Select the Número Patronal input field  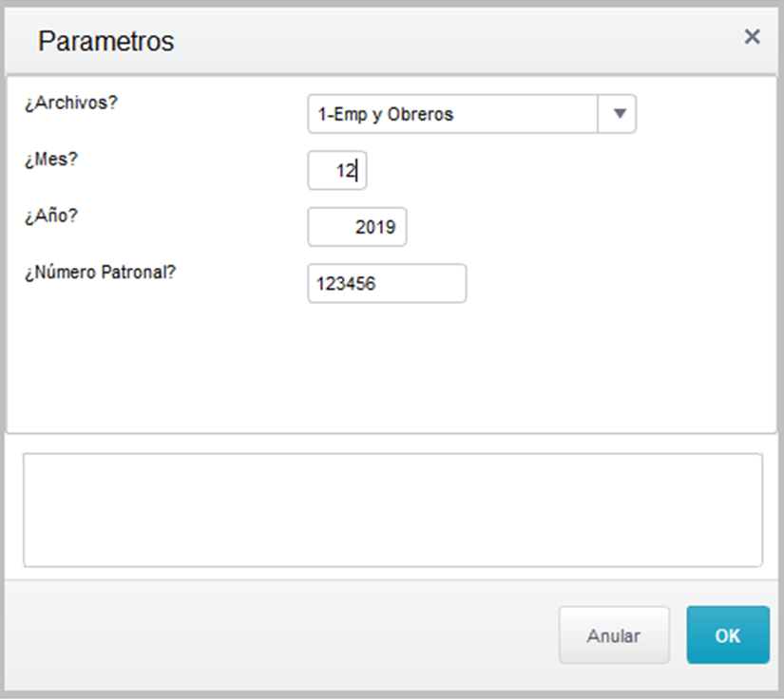click(x=387, y=283)
